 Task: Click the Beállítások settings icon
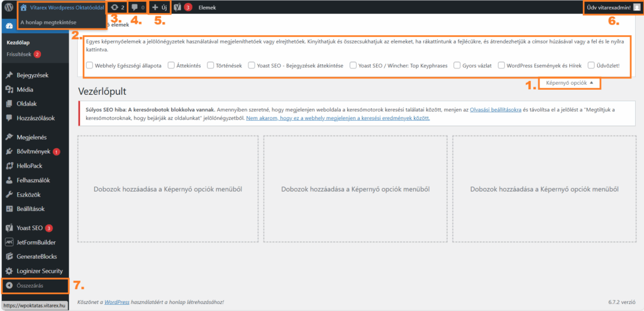[x=9, y=209]
